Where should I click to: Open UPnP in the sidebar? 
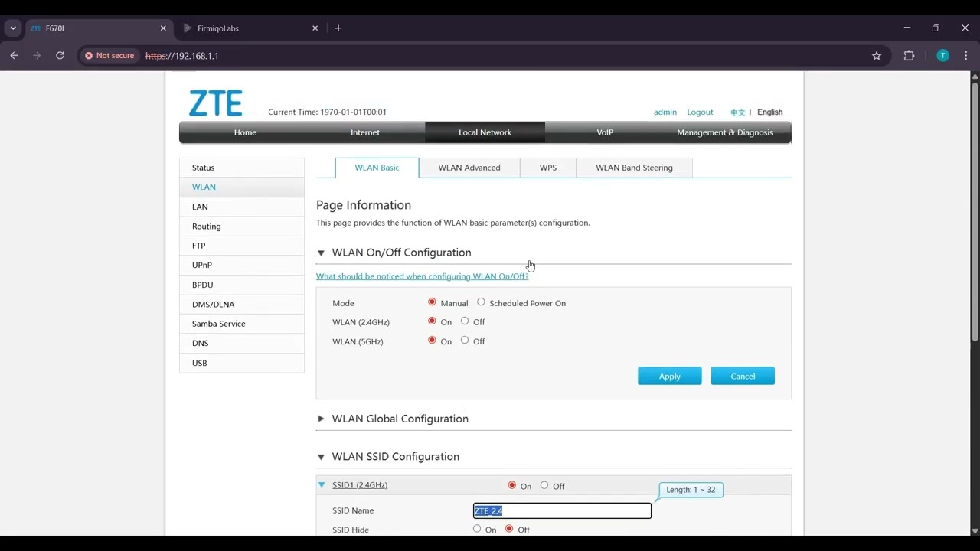[x=242, y=265]
